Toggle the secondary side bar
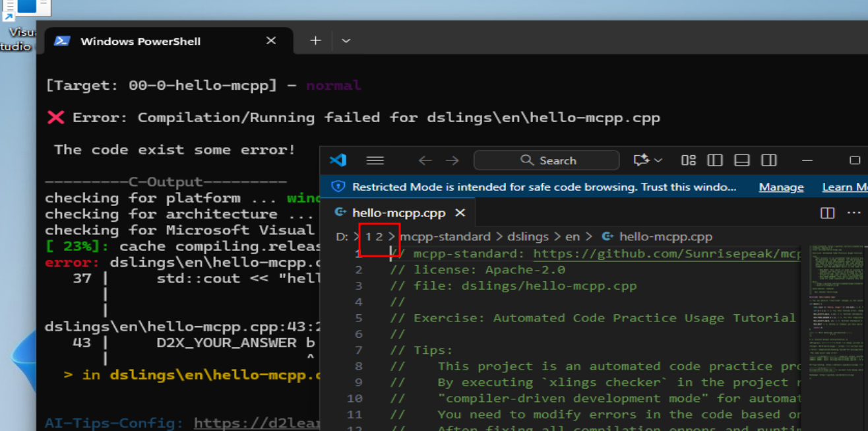Screen dimensions: 868x431 click(x=768, y=160)
